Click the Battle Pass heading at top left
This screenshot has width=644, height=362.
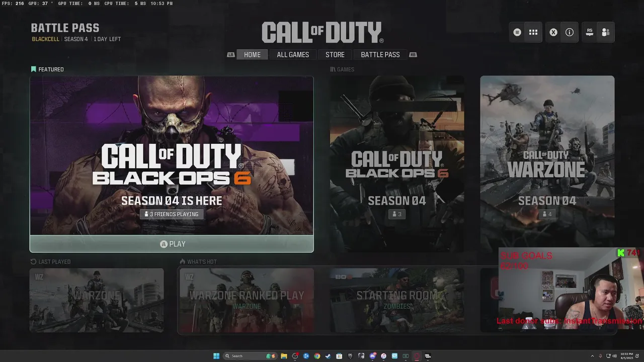[x=65, y=28]
